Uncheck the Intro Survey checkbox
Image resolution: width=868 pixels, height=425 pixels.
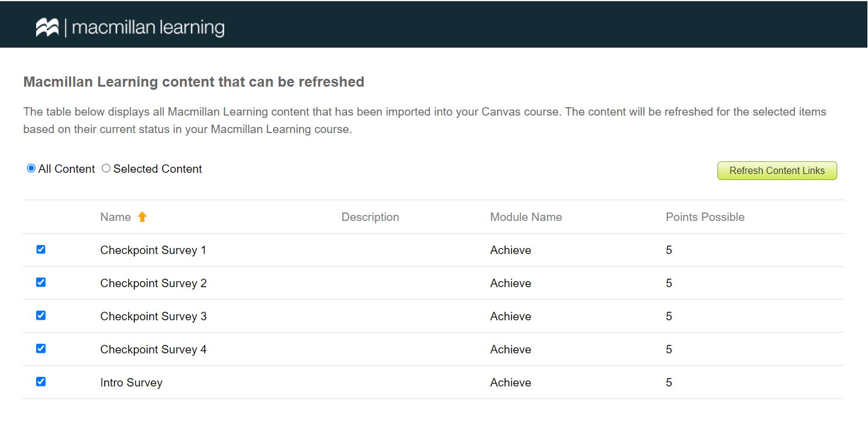click(x=40, y=382)
